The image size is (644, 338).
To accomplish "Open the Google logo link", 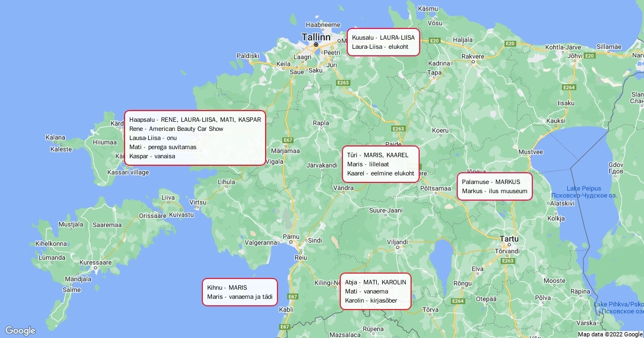I will (x=20, y=330).
